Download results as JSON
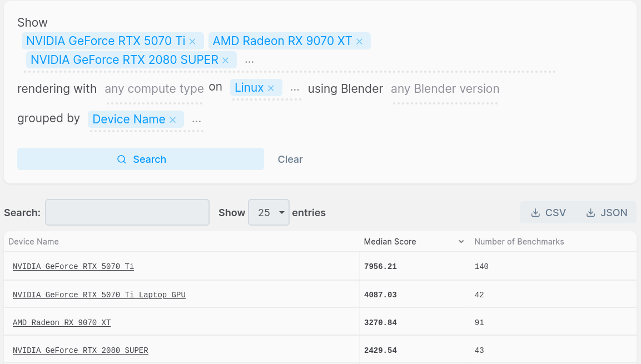This screenshot has width=641, height=364. pyautogui.click(x=607, y=212)
